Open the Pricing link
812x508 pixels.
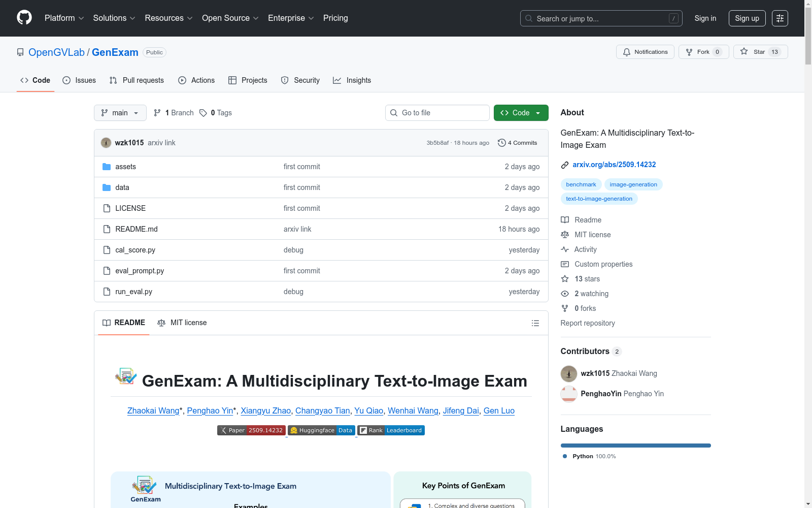[x=335, y=18]
